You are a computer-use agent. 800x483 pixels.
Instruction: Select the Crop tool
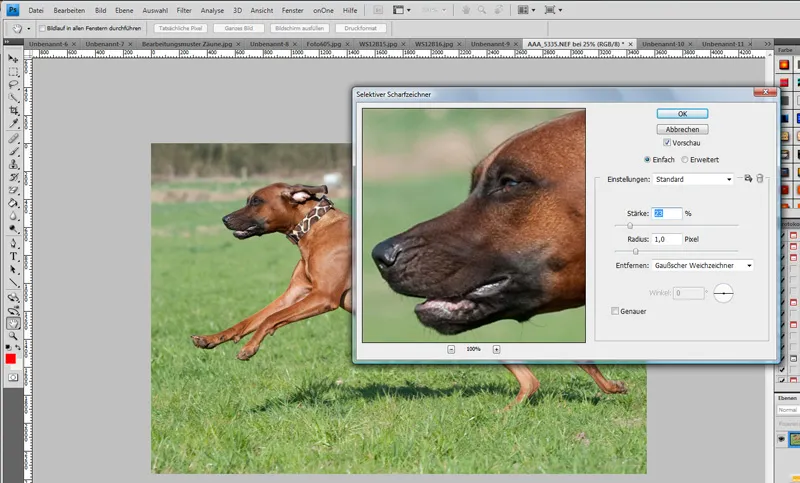click(x=13, y=111)
